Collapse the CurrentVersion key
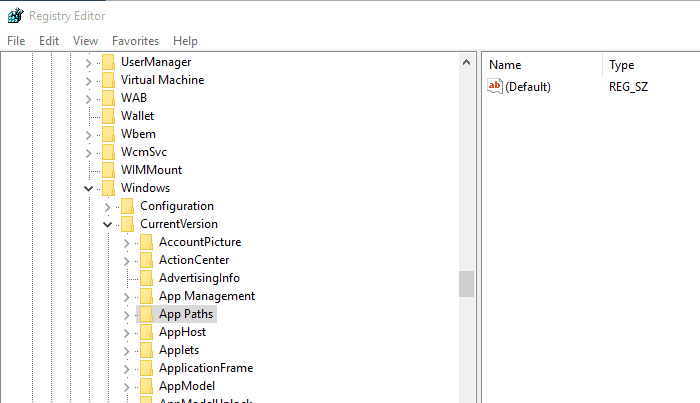 [108, 224]
